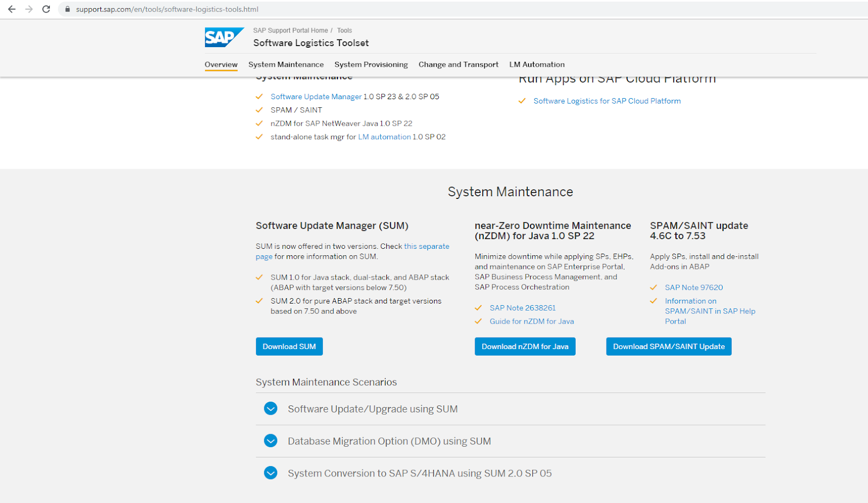Screen dimensions: 868x503
Task: Click checkmark beside SAP Note 2638261
Action: pos(478,308)
